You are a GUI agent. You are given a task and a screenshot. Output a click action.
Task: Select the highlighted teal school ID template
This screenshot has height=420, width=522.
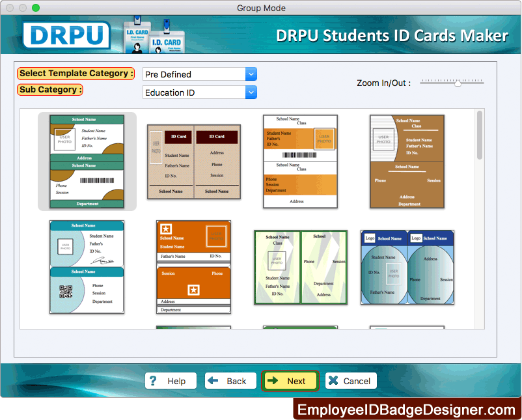[x=87, y=161]
